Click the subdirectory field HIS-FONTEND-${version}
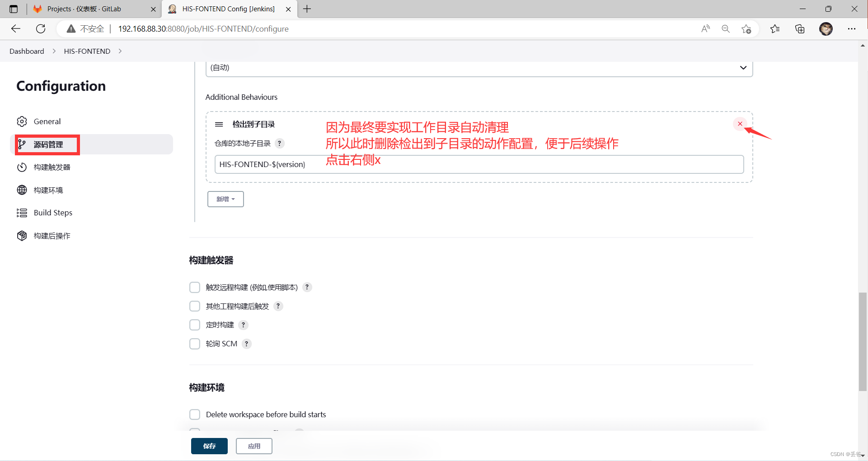Image resolution: width=868 pixels, height=461 pixels. 479,164
